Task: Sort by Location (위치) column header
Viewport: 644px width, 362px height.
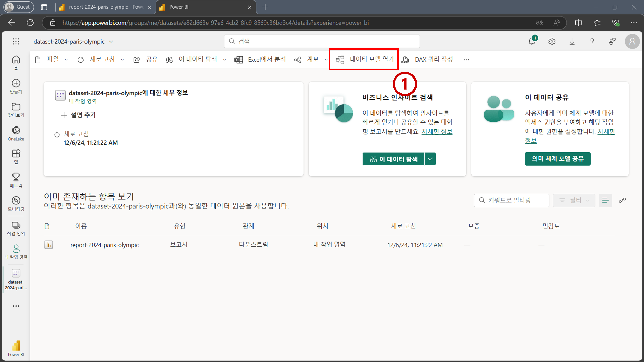Action: [322, 226]
